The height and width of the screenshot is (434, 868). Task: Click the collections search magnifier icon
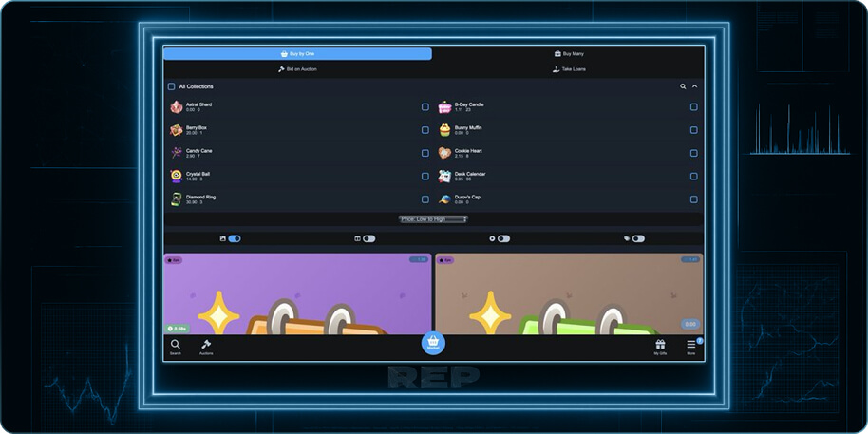click(683, 86)
